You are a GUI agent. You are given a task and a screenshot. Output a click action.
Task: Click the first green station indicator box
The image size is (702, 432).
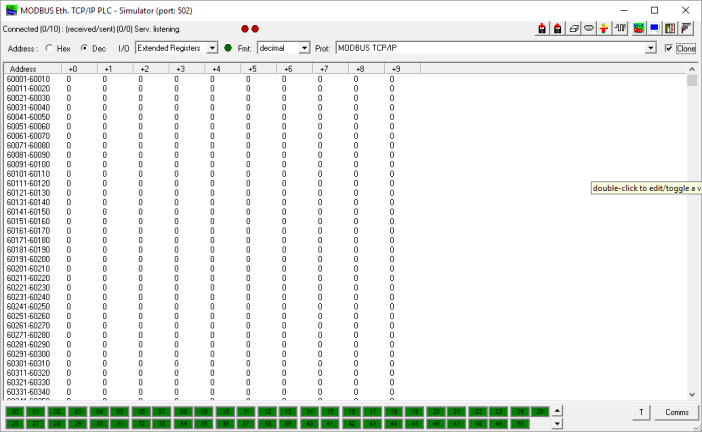point(14,412)
